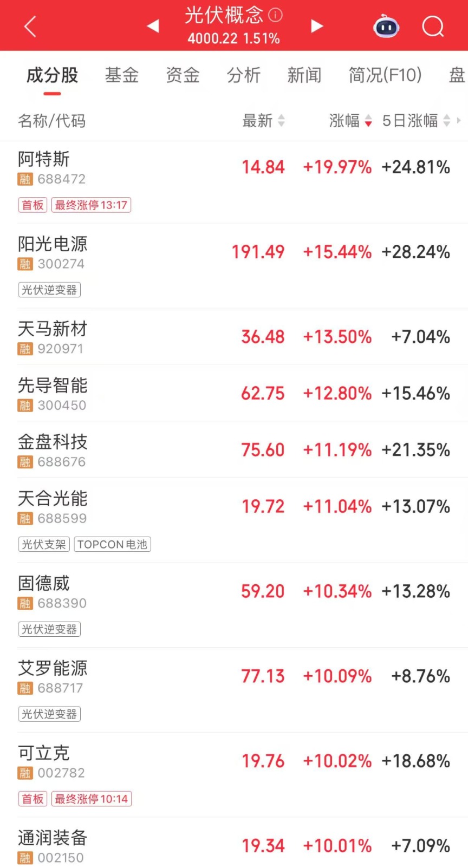Open the info icon beside 光伏概念
Screen dimensions: 468x868
coord(276,15)
